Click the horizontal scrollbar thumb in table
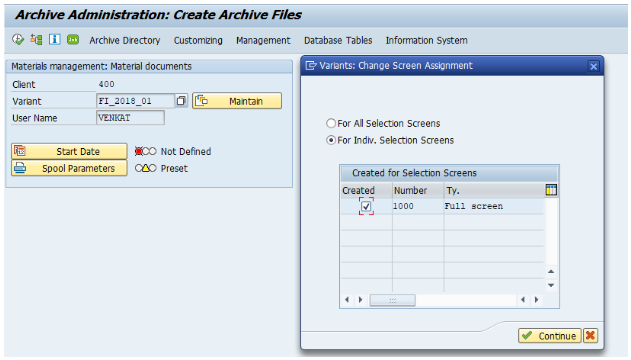The width and height of the screenshot is (631, 360). point(392,300)
